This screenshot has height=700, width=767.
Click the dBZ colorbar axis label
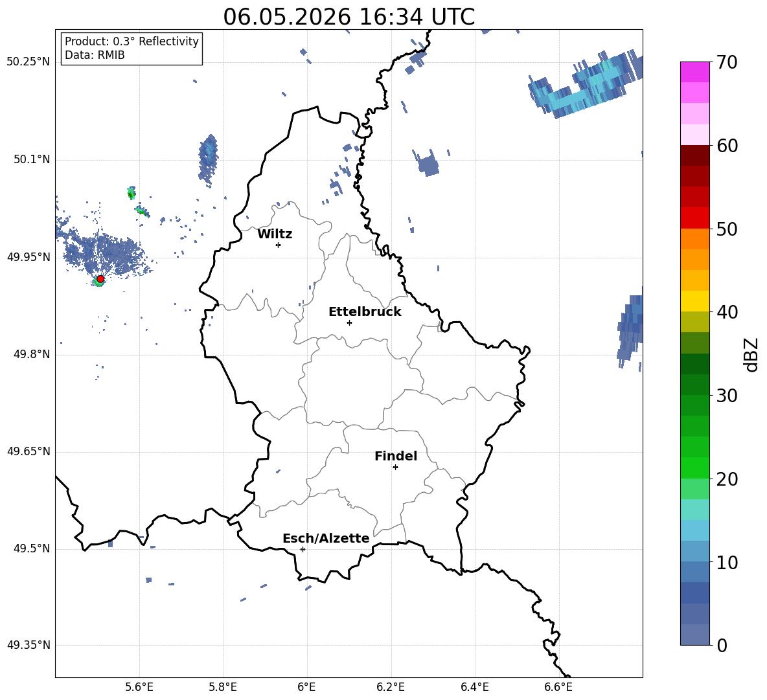pos(751,355)
